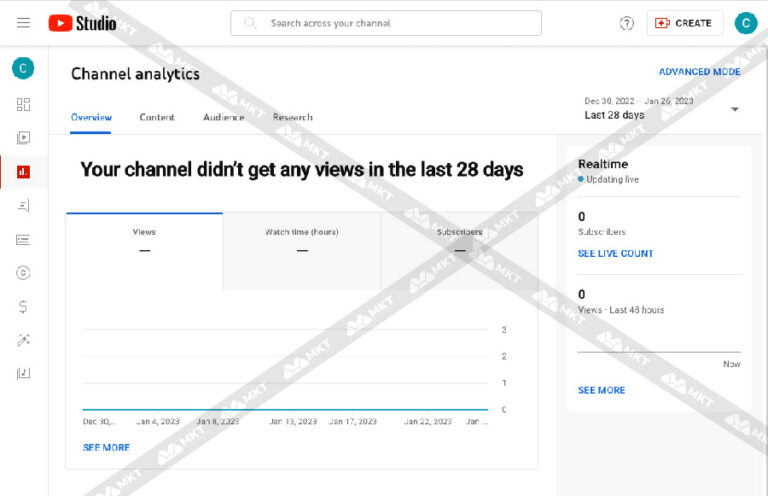
Task: Click the Jan 4, 2023 axis label
Action: pos(158,422)
